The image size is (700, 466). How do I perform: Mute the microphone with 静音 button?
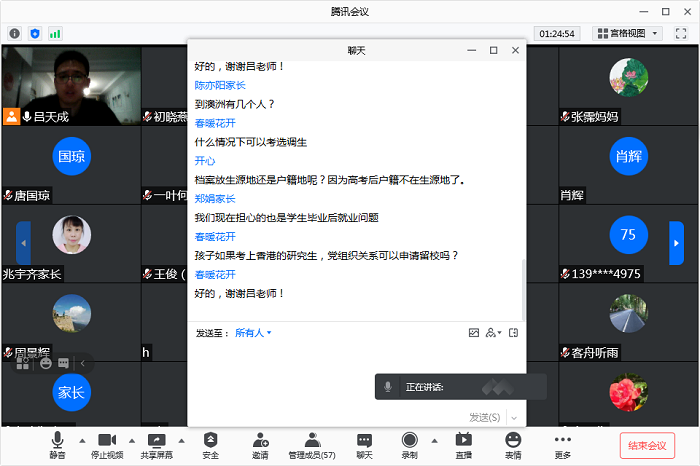[x=57, y=444]
